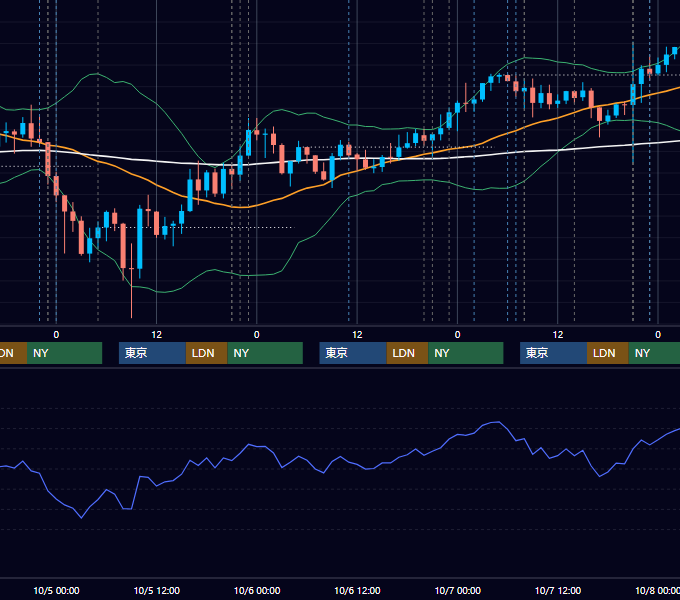Click the 10/6 00:00 date label
This screenshot has height=600, width=680.
tap(257, 590)
